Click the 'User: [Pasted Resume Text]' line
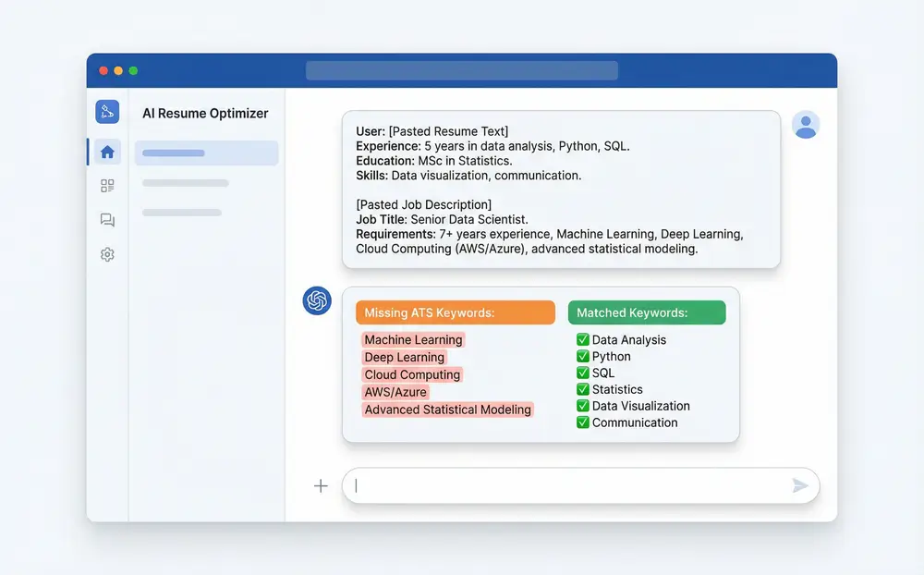This screenshot has height=575, width=924. pyautogui.click(x=432, y=131)
